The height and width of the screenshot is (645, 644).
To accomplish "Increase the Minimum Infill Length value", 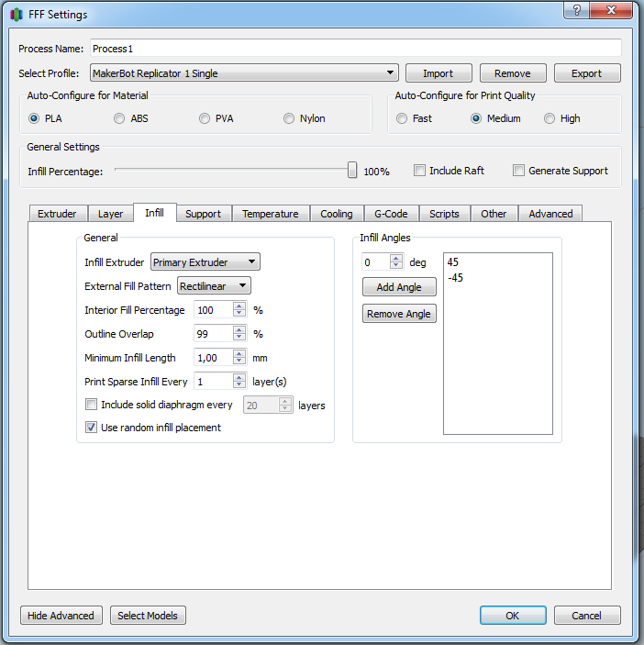I will click(x=239, y=354).
